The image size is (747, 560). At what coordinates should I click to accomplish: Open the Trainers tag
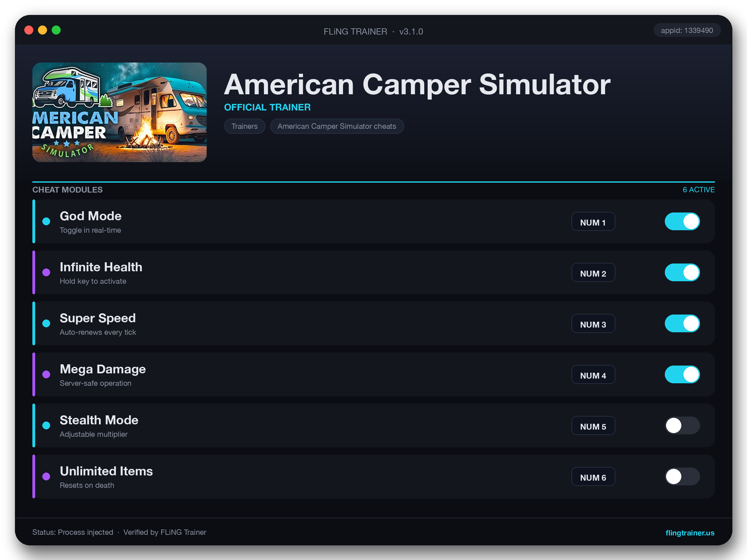[x=245, y=126]
